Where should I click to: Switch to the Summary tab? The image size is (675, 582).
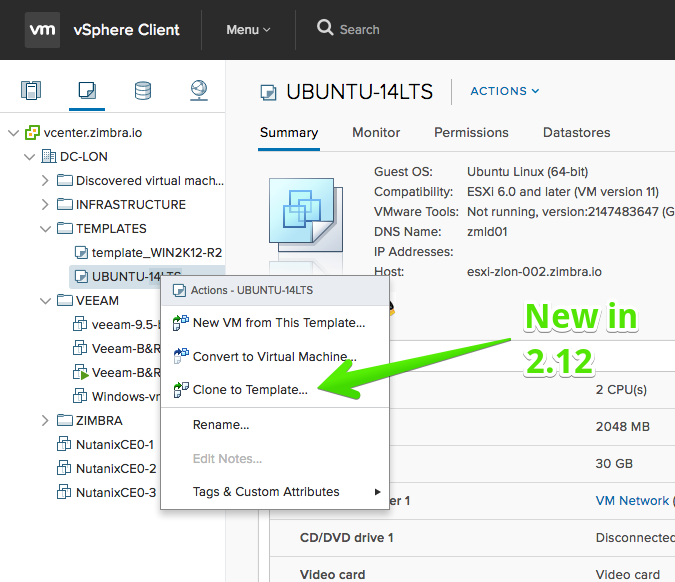coord(289,133)
